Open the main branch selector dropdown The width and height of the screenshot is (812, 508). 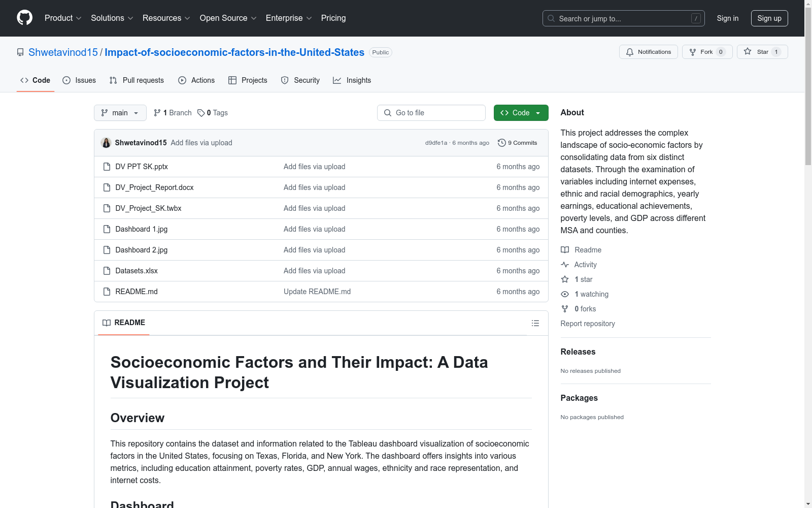(x=120, y=113)
